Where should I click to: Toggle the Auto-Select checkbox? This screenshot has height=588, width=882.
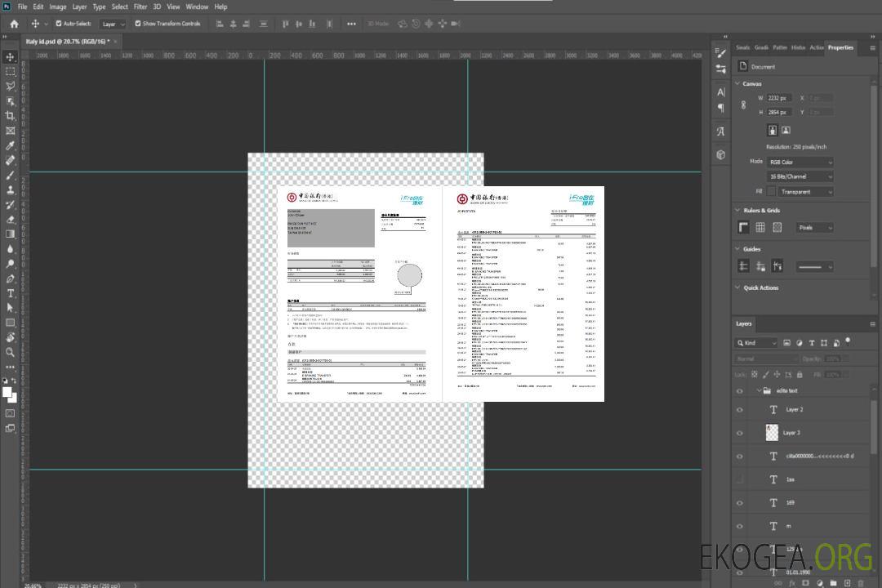click(x=59, y=24)
